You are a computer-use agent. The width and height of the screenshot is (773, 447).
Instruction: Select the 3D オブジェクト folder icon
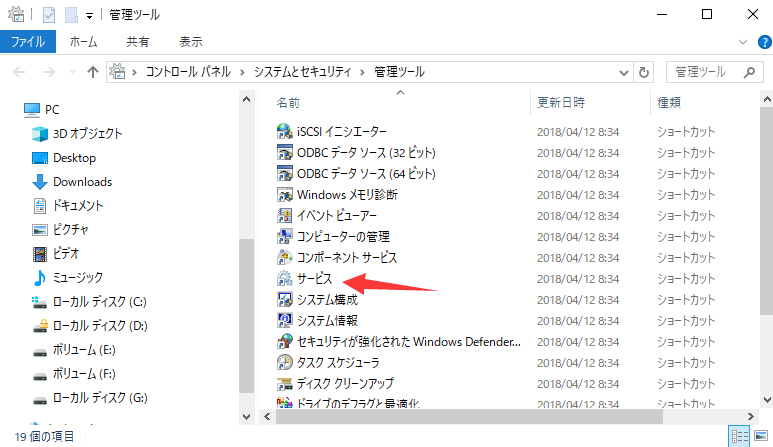(x=39, y=134)
